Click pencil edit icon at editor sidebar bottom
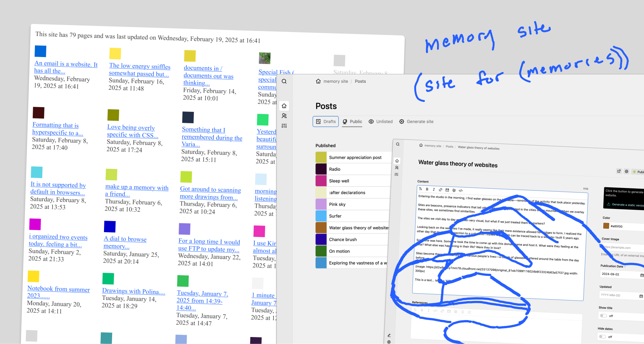The image size is (644, 344). 389,335
